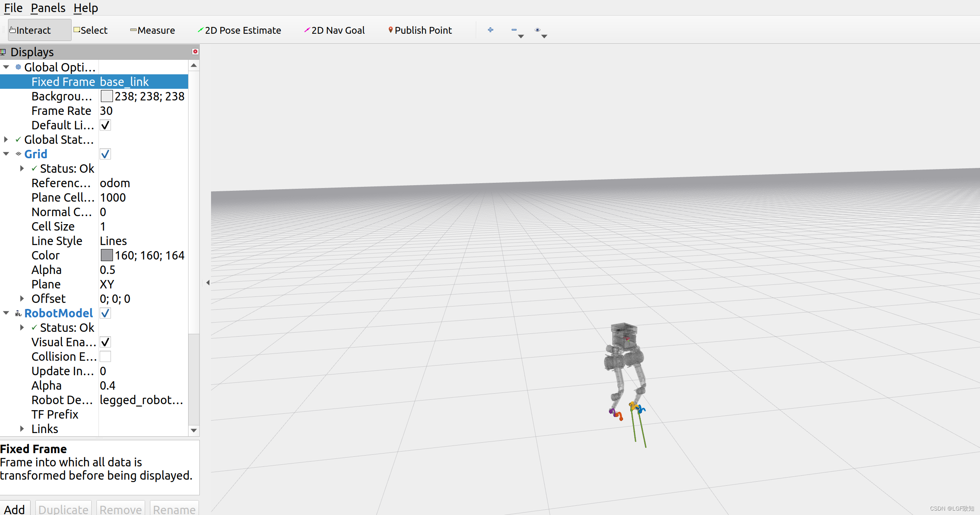This screenshot has width=980, height=515.
Task: Open the eye view options icon
Action: click(x=537, y=30)
